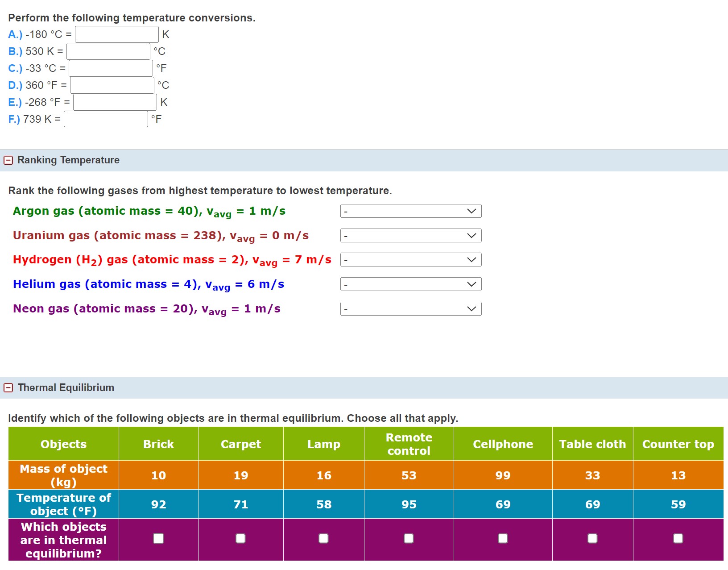This screenshot has height=570, width=728.
Task: Click the answer field for 739 K conversion
Action: pos(105,119)
